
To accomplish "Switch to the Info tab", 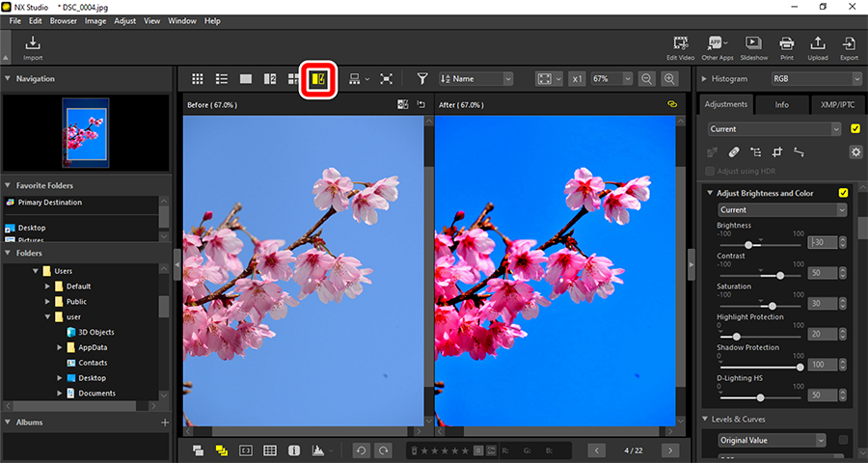I will point(781,105).
